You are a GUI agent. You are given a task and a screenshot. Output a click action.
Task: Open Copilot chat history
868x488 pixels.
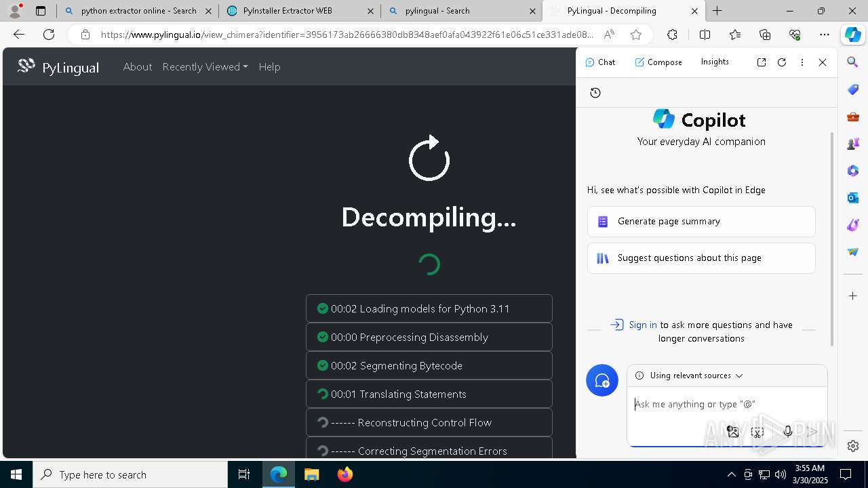[x=595, y=93]
